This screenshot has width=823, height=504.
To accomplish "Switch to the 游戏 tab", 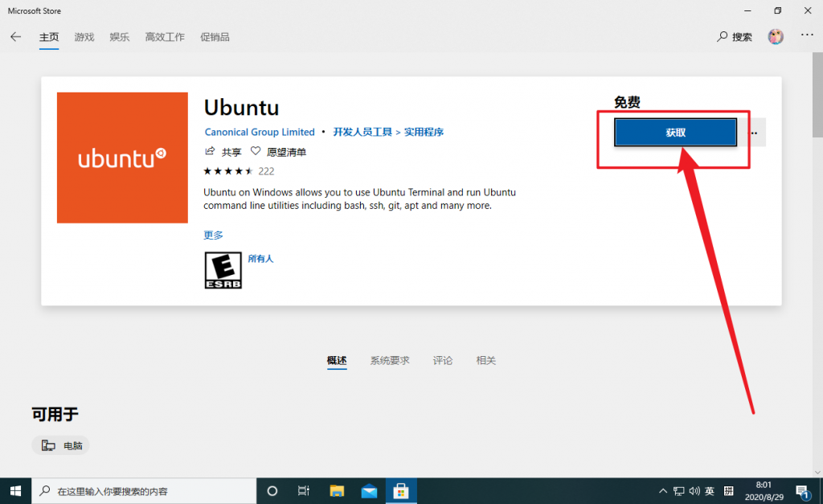I will [x=84, y=37].
